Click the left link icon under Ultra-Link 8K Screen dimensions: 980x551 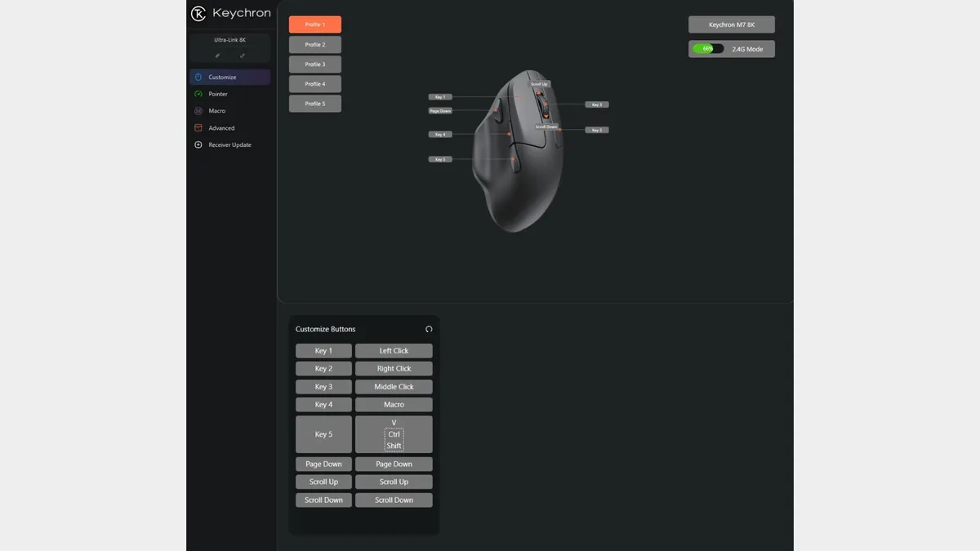click(217, 56)
